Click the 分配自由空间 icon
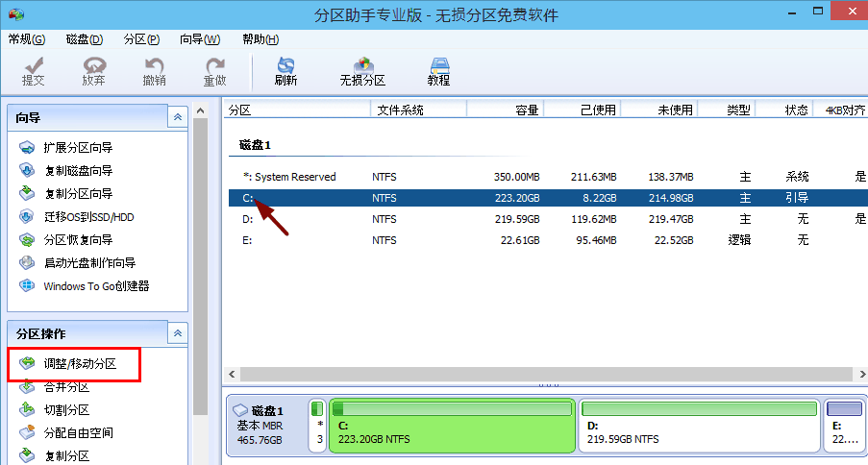868x465 pixels. coord(27,432)
